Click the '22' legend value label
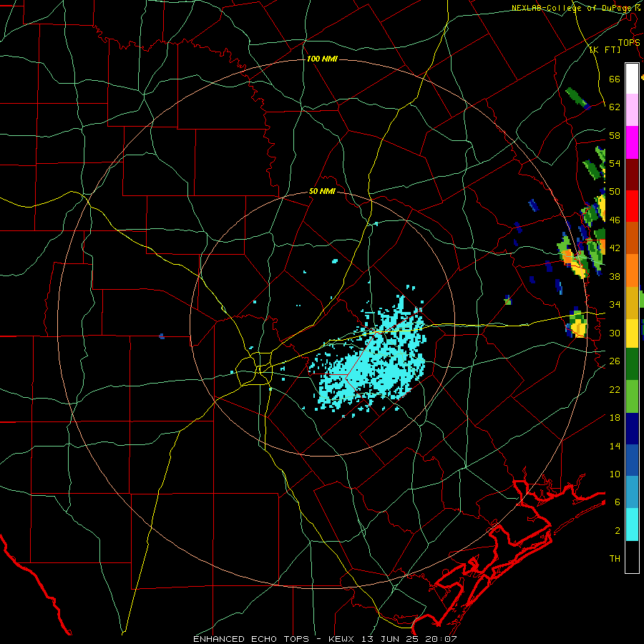644x644 pixels. tap(615, 389)
